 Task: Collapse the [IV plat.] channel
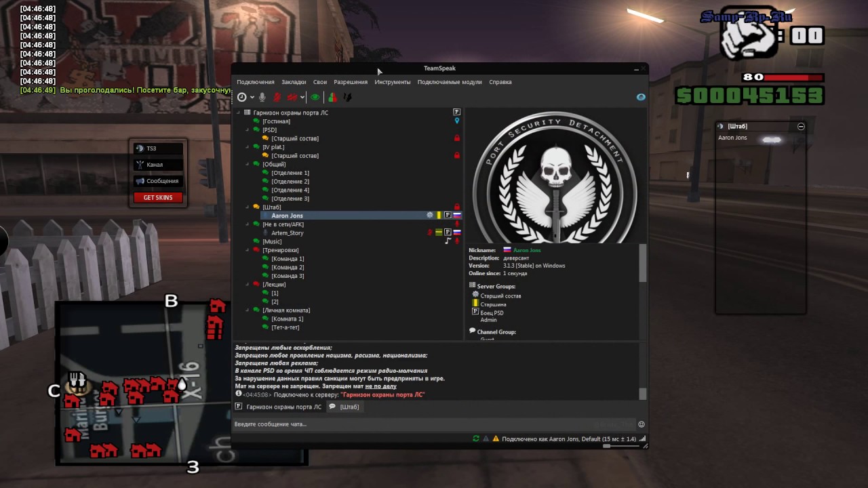248,147
